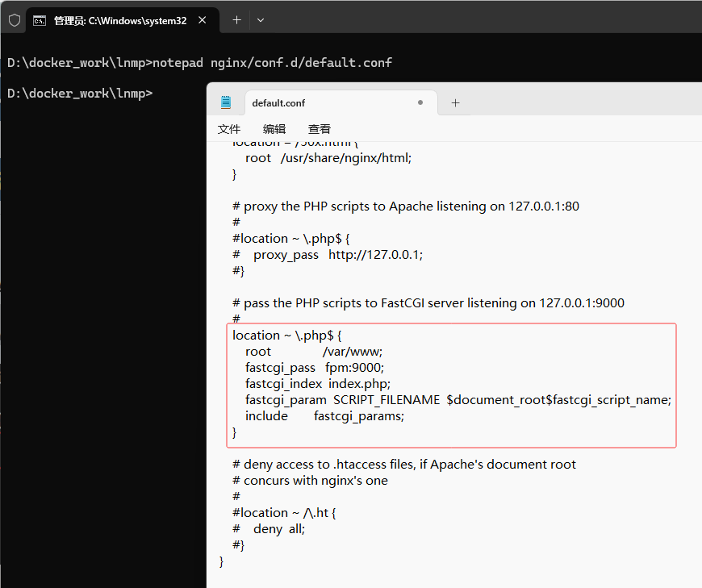Click the terminal prompt line D:\docker_work\lnmp>
This screenshot has width=702, height=588.
point(80,93)
